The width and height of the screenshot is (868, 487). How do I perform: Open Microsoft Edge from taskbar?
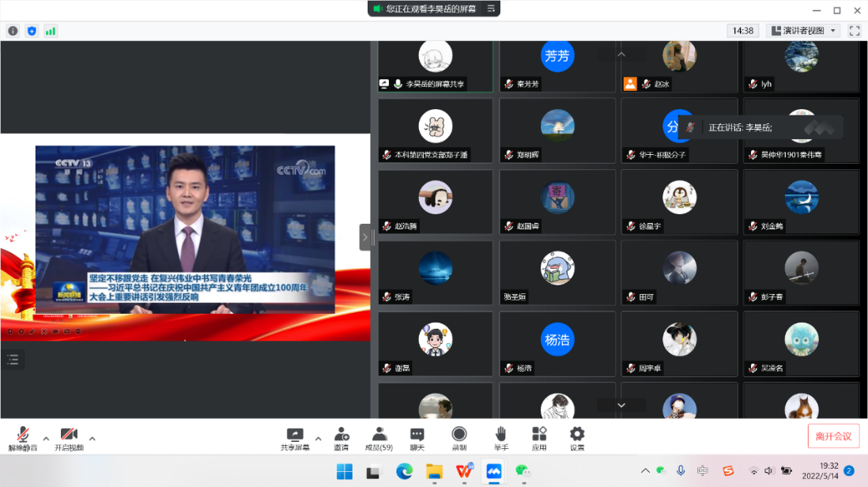click(404, 471)
